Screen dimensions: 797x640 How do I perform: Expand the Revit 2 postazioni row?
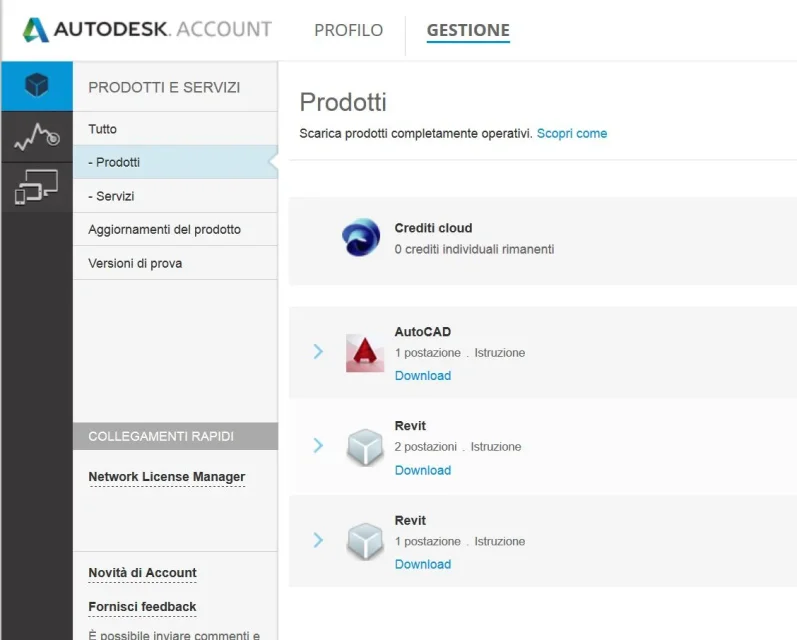[x=318, y=445]
